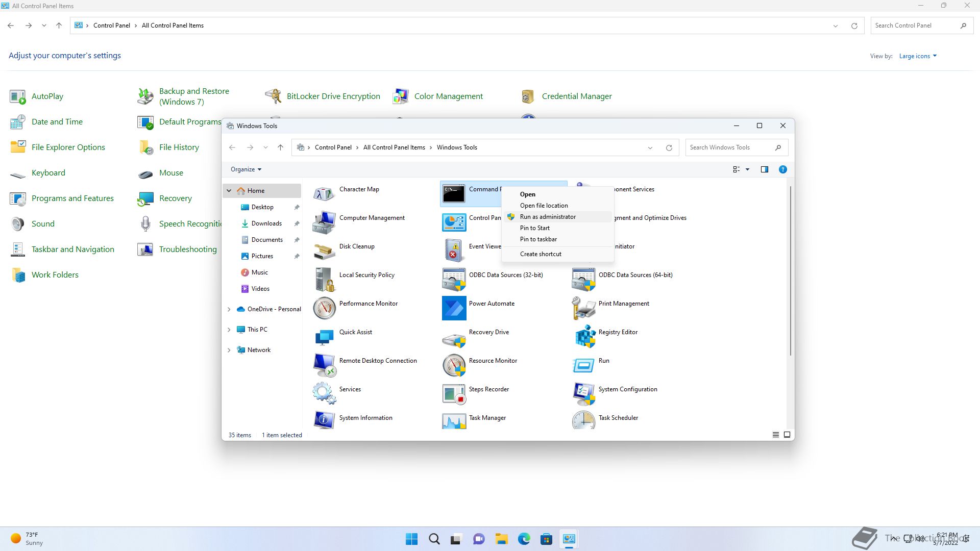Launch Steps Recorder icon

tap(454, 393)
